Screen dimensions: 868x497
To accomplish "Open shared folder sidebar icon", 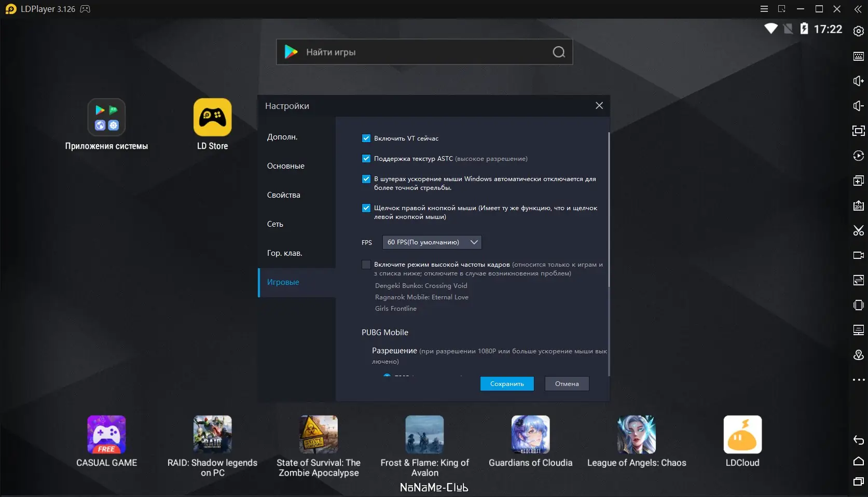I will (859, 280).
